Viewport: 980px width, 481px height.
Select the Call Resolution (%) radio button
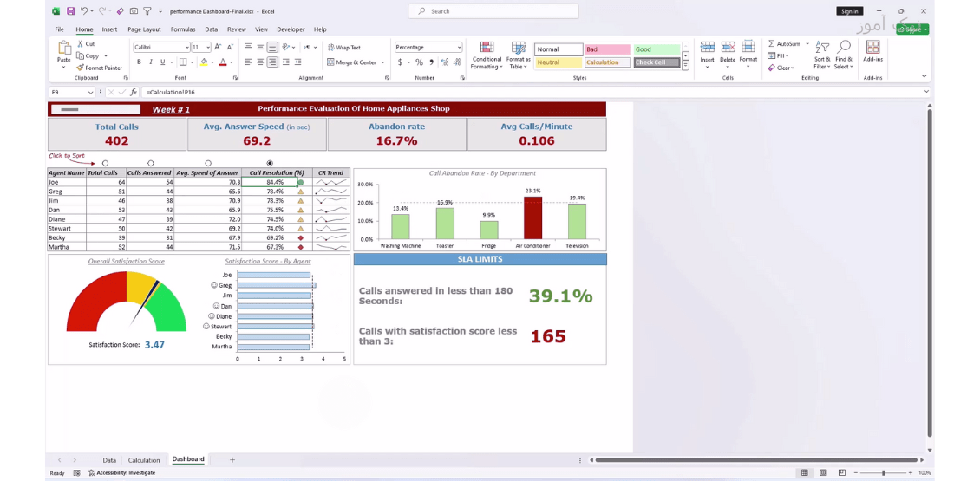270,163
